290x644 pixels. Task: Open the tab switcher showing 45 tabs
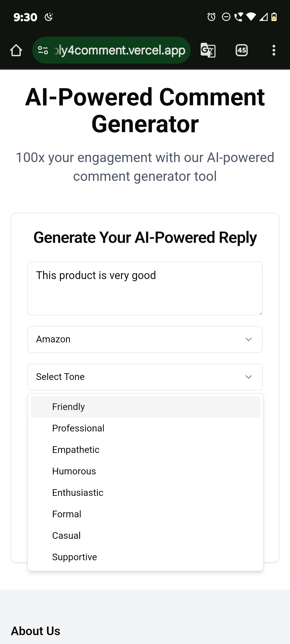tap(242, 50)
